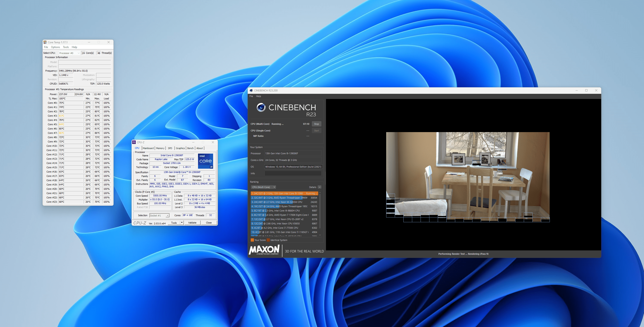Open the Core Temp Tools menu

[x=66, y=47]
